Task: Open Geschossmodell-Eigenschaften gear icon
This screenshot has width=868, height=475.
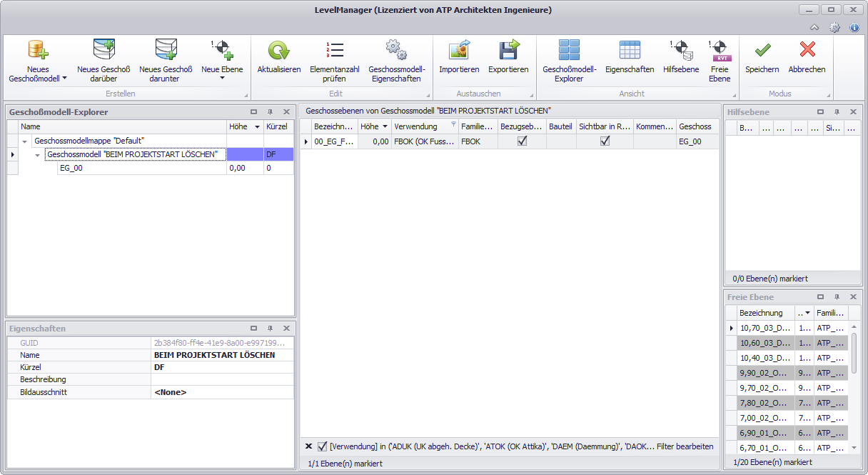Action: tap(396, 50)
